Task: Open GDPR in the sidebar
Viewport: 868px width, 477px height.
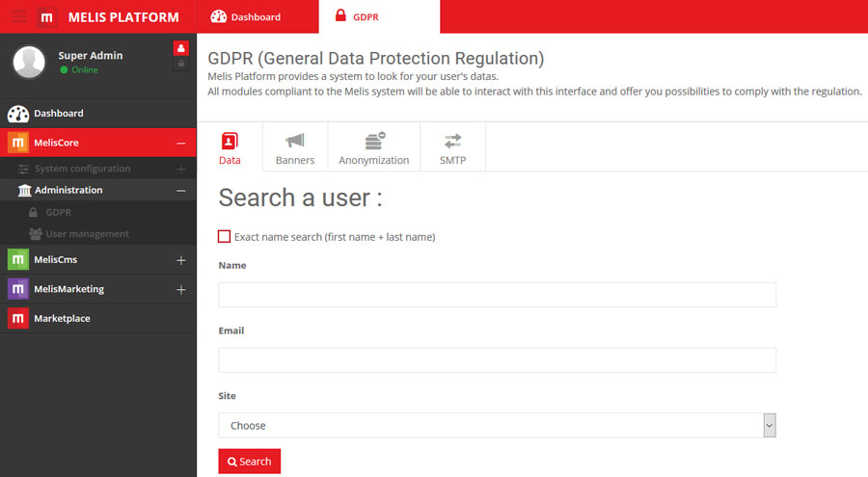Action: coord(58,212)
